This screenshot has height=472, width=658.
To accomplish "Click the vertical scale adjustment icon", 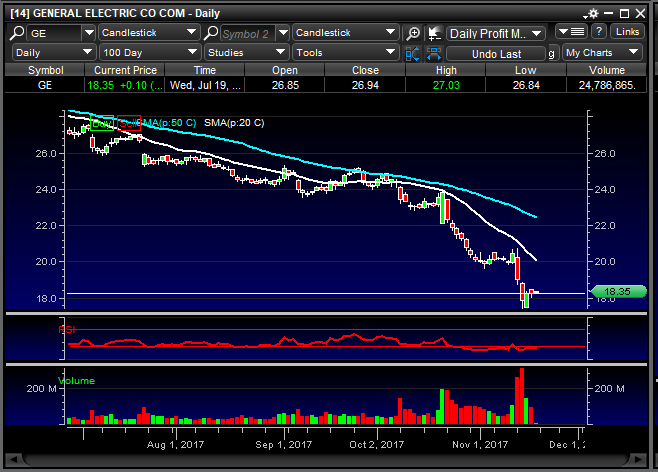I will pyautogui.click(x=413, y=54).
